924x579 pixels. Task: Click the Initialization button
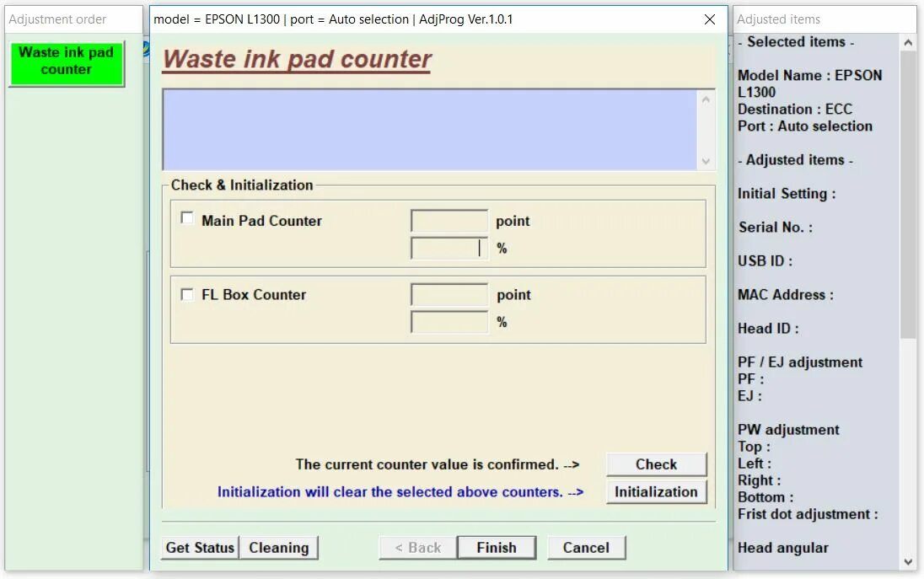click(656, 492)
